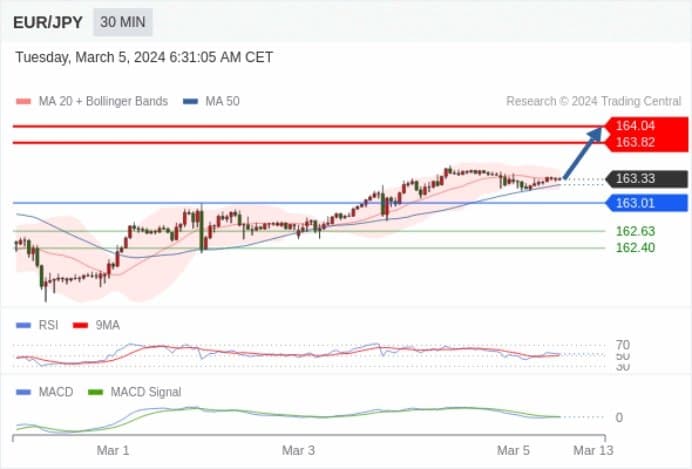Click the Mar 3 date on the axis

point(298,450)
